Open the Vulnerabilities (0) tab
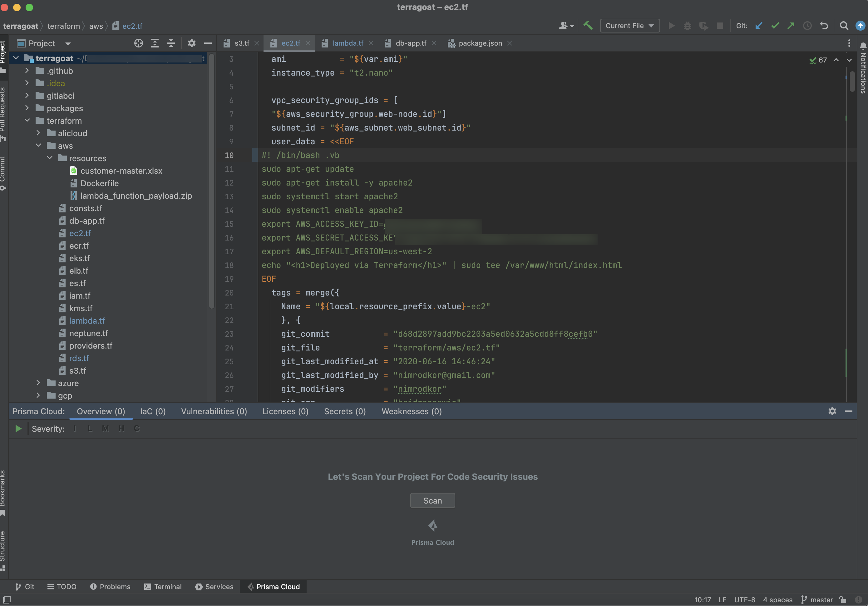868x606 pixels. tap(214, 411)
